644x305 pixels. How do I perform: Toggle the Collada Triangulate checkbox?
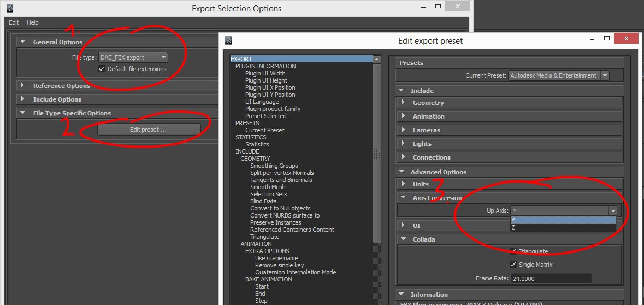point(513,251)
